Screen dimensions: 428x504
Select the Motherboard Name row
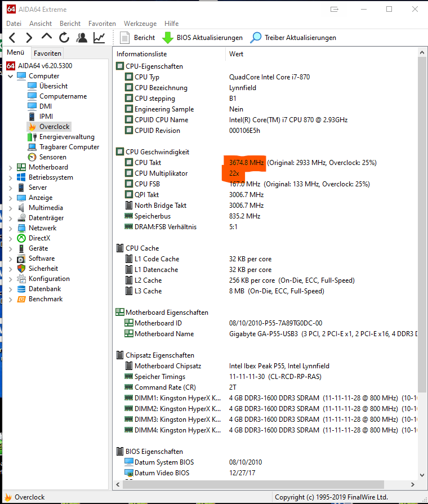pyautogui.click(x=266, y=334)
